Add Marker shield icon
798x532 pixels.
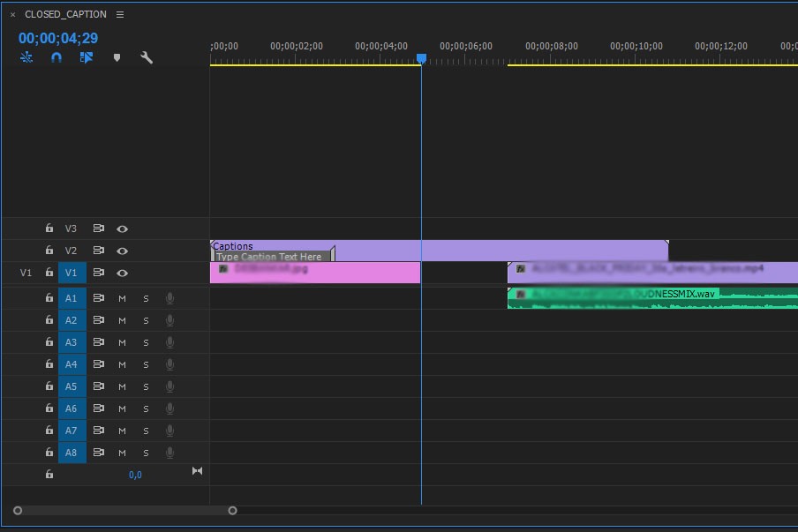pos(117,57)
